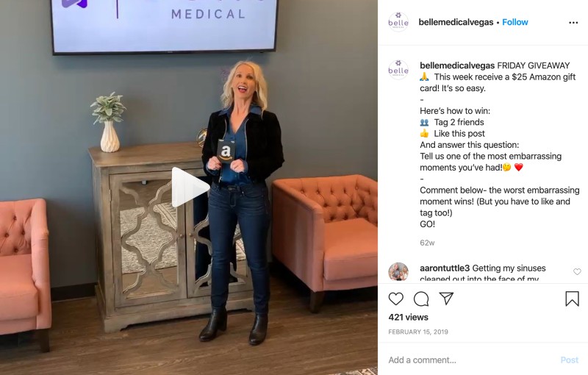The width and height of the screenshot is (588, 375).
Task: Click the belle avatar beside caption
Action: [x=398, y=69]
